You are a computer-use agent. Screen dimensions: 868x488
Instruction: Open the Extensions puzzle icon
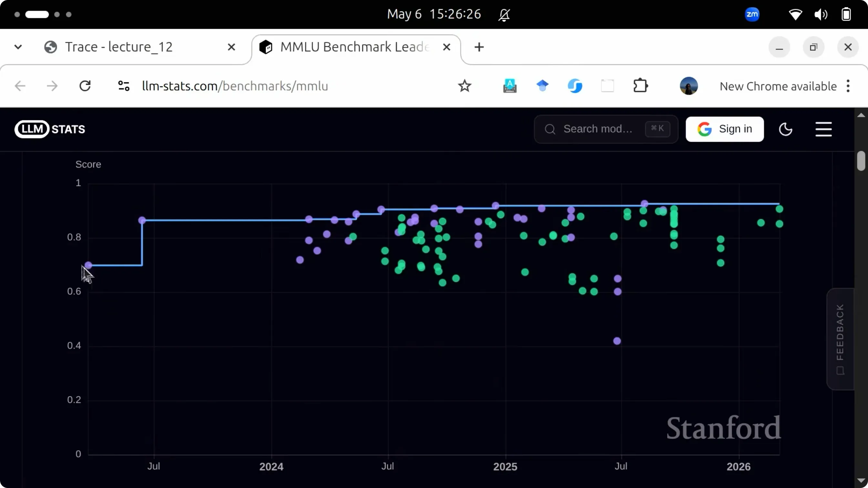[x=640, y=86]
